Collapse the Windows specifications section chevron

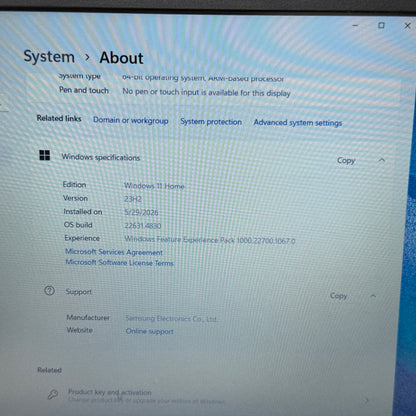[x=382, y=160]
